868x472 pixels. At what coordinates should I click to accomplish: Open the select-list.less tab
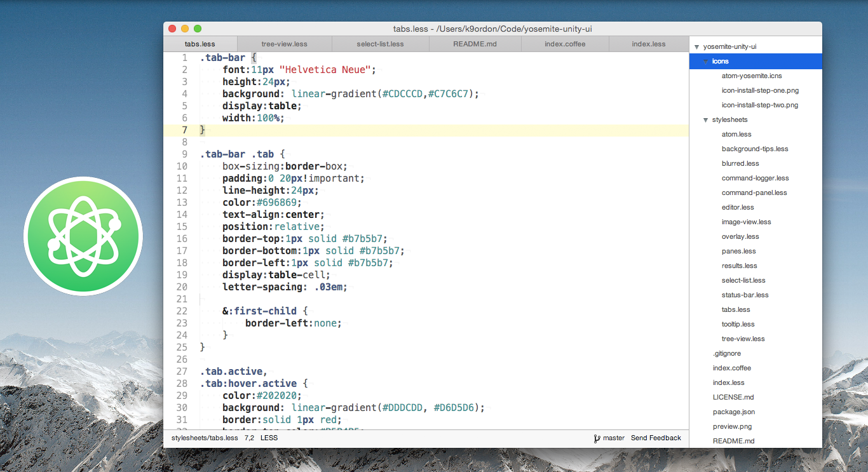pyautogui.click(x=380, y=44)
